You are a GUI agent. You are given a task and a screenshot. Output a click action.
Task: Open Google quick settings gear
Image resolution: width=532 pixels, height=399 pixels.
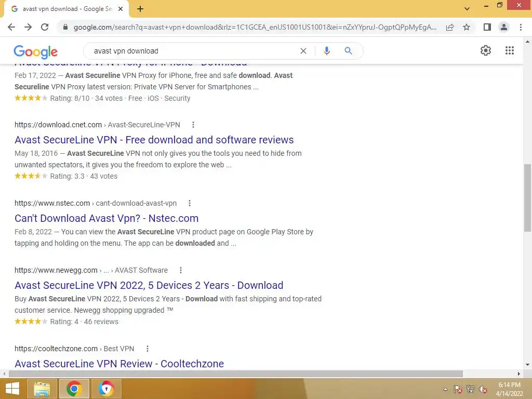click(486, 50)
